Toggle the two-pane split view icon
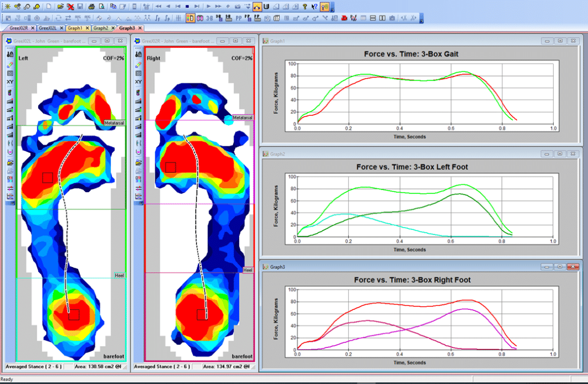 click(381, 18)
